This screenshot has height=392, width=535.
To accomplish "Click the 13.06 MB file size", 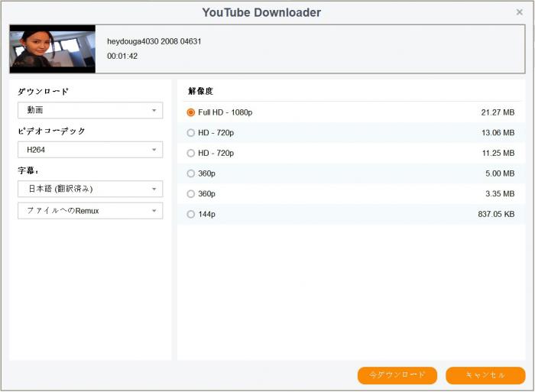I will (498, 133).
